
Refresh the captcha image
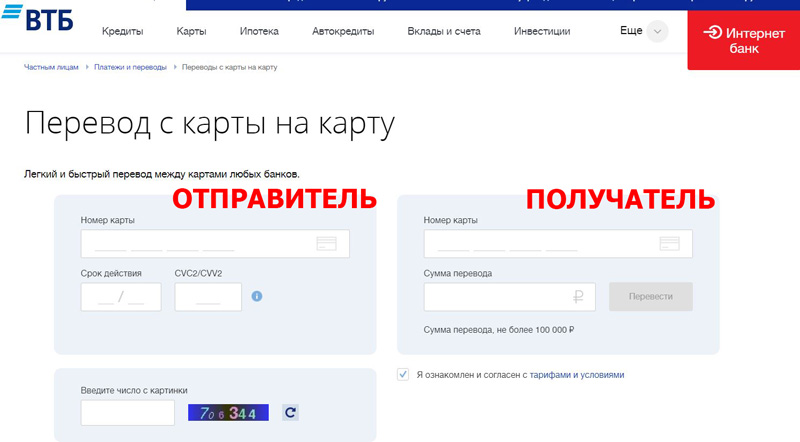(x=290, y=412)
